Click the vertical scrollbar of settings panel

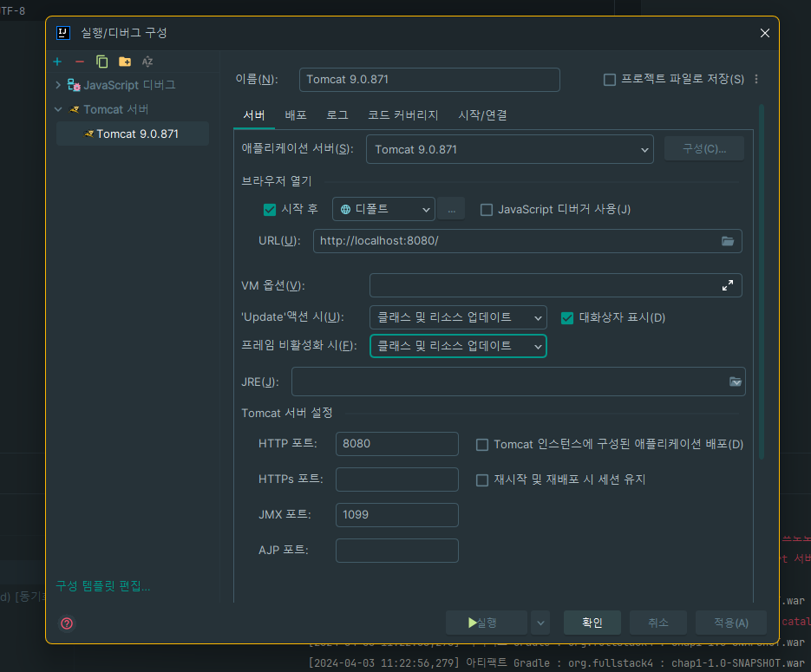(x=762, y=282)
